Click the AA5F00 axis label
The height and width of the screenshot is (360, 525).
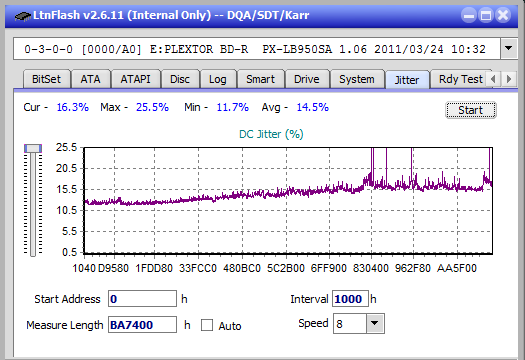tap(457, 268)
